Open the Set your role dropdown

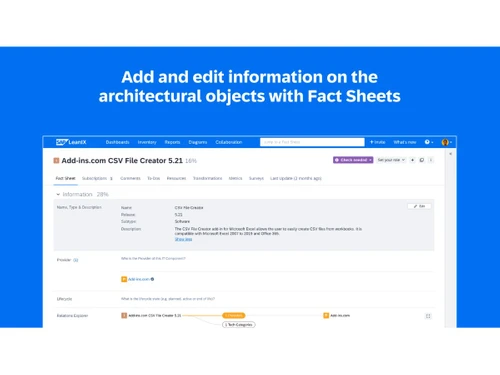point(391,160)
